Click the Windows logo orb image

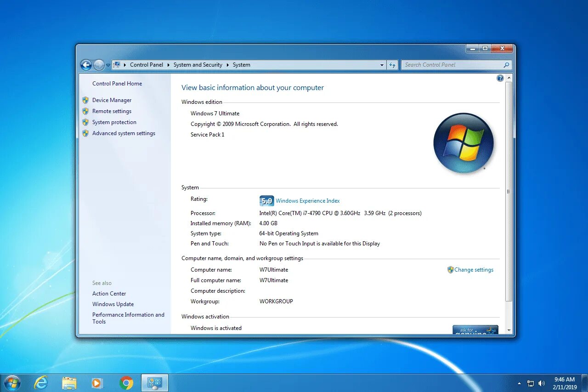click(464, 143)
